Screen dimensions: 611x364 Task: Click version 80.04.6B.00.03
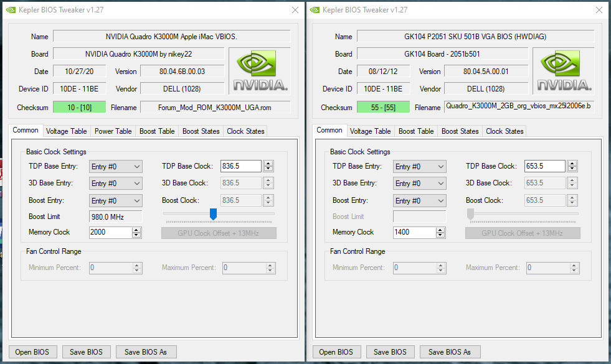(x=182, y=71)
